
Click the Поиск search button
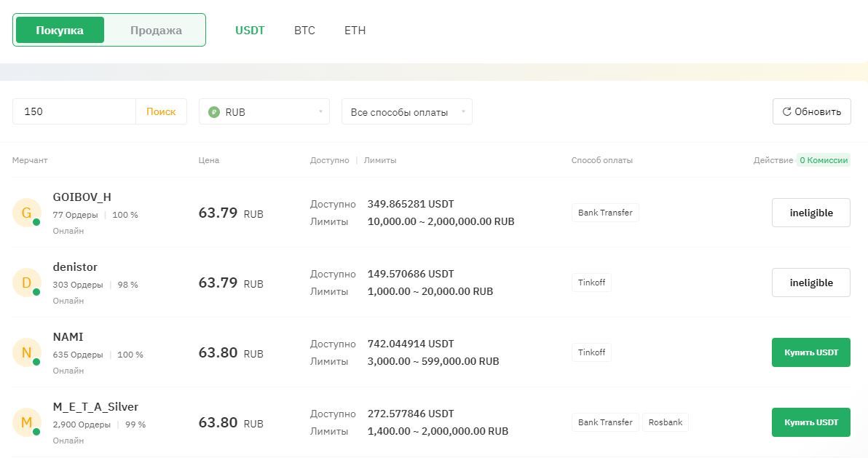point(161,111)
